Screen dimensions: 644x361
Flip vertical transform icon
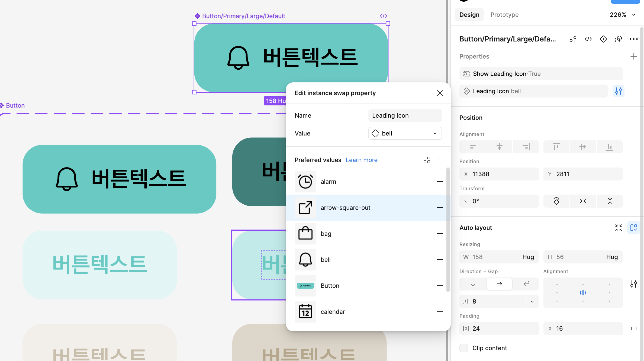point(610,201)
